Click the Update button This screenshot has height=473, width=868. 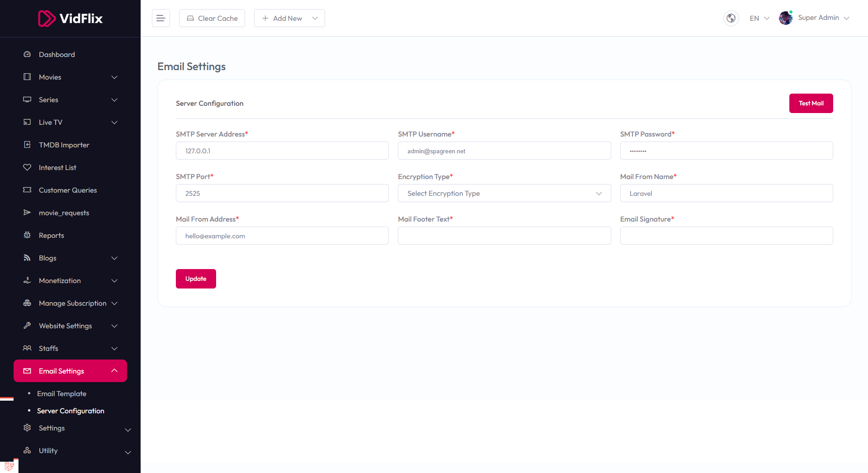pyautogui.click(x=196, y=279)
